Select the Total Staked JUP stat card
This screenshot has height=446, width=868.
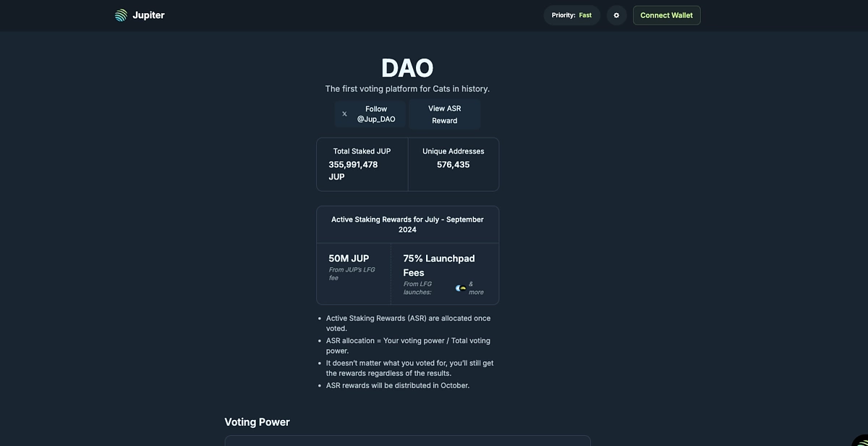point(362,164)
